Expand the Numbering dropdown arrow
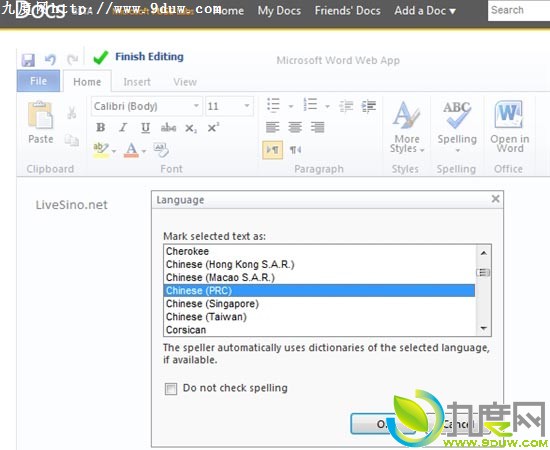Screen dimensions: 550x450 327,106
